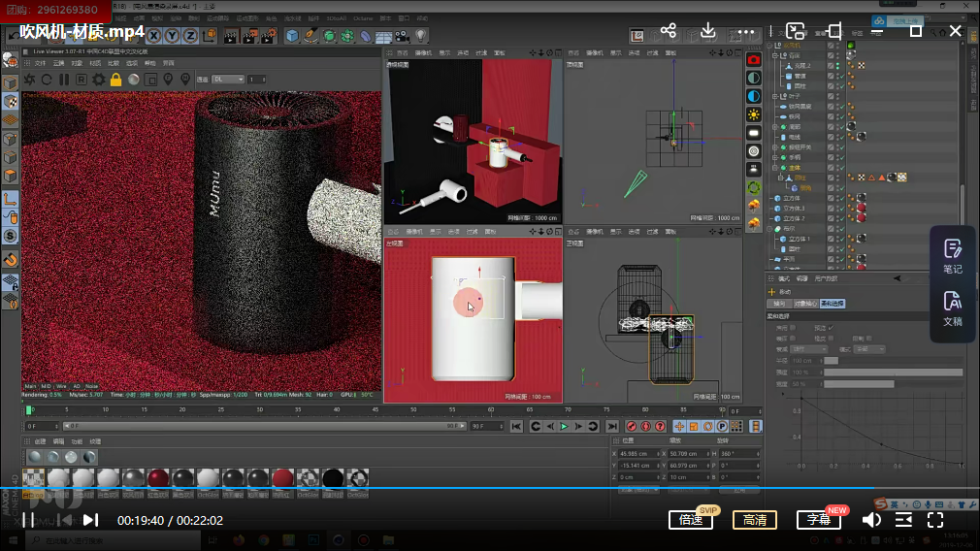Click the X position input field
980x551 pixels.
tap(639, 454)
